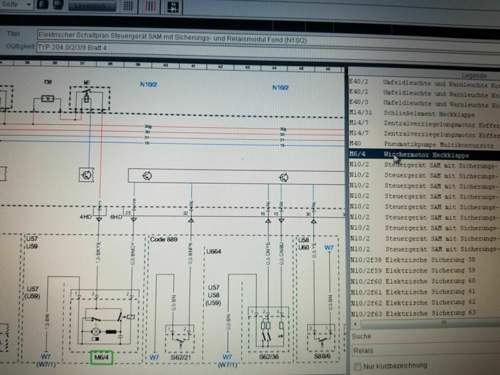
Task: Click the grid-lines toolbar icon
Action: tap(129, 6)
